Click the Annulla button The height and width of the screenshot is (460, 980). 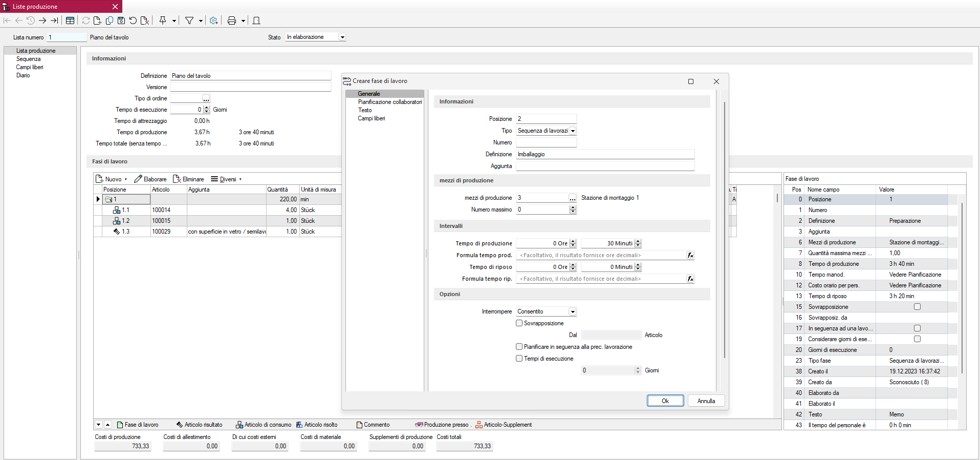point(706,401)
